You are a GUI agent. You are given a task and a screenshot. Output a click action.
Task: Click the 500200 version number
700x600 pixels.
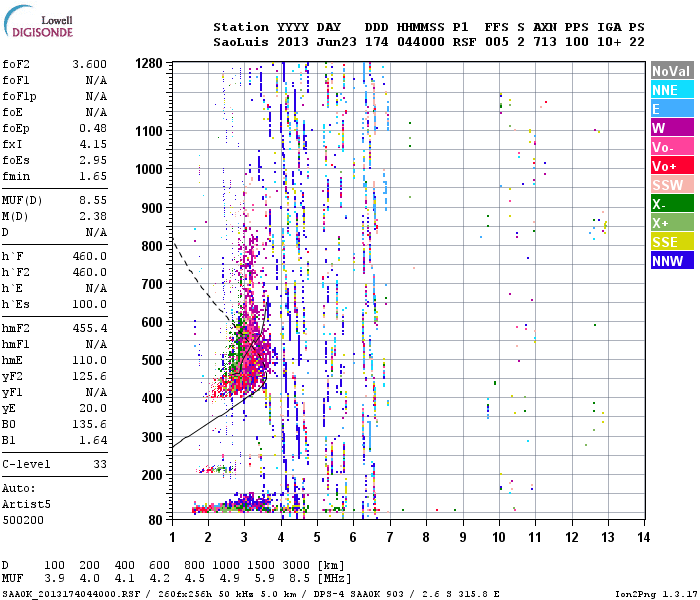(23, 520)
